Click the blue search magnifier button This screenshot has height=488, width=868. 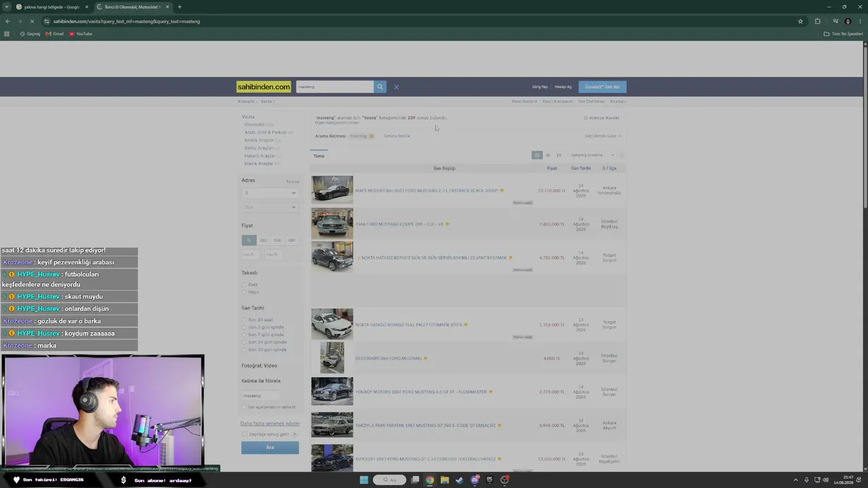point(380,87)
